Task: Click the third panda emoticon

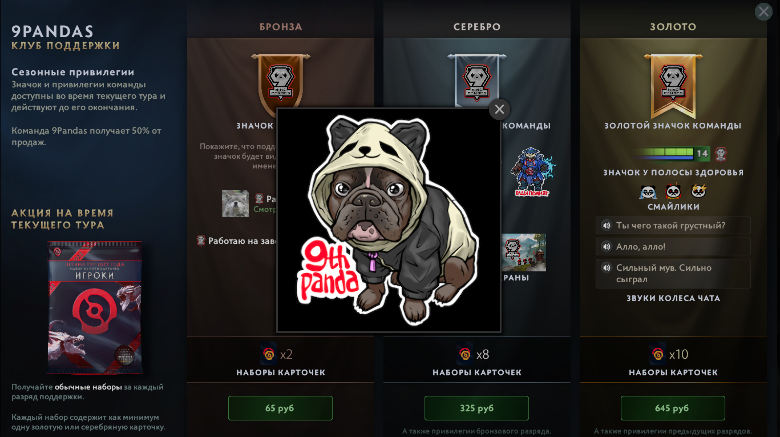Action: click(x=698, y=191)
